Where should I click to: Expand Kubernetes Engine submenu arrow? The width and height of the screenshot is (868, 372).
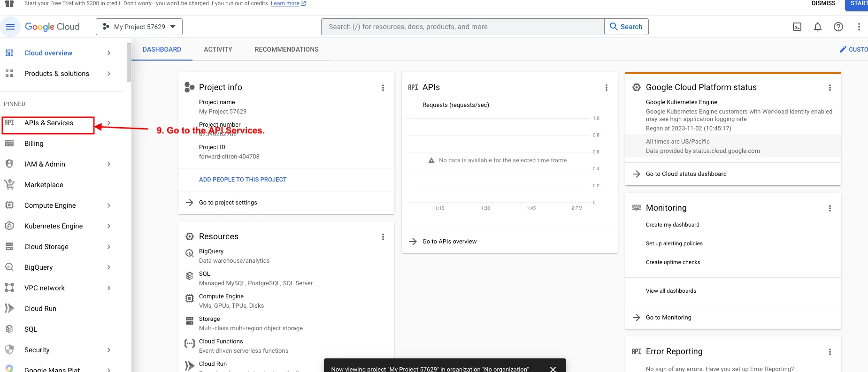109,226
